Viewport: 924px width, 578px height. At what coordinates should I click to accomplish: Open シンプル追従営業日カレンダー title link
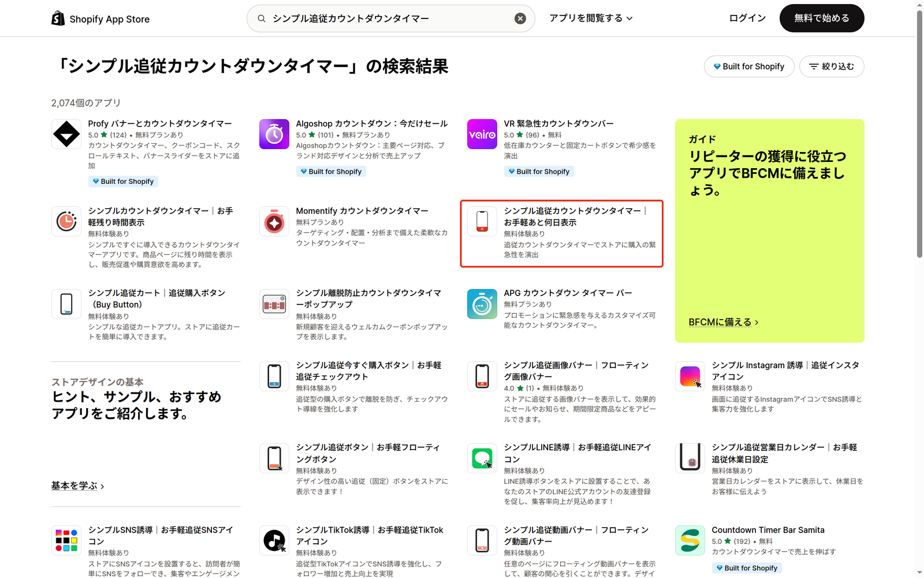pos(784,453)
